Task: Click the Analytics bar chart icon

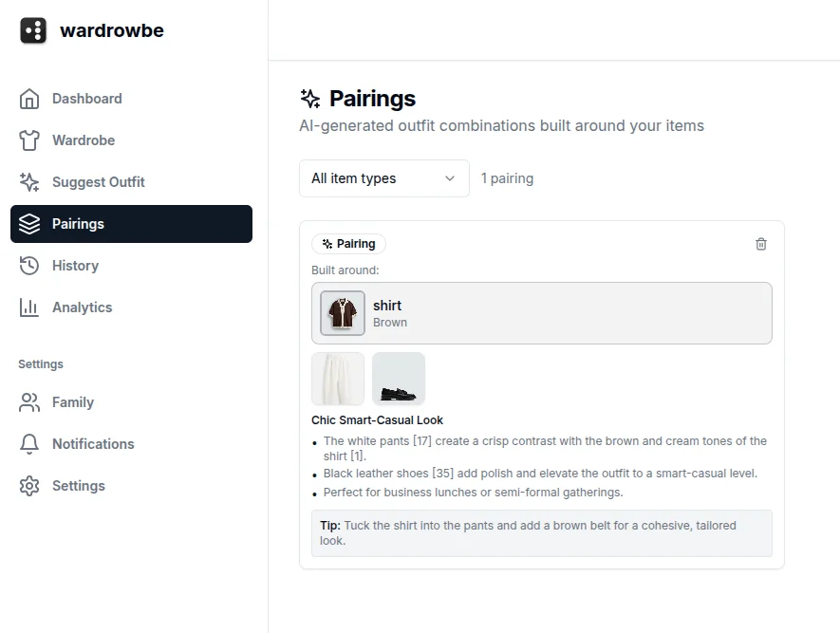Action: tap(29, 307)
